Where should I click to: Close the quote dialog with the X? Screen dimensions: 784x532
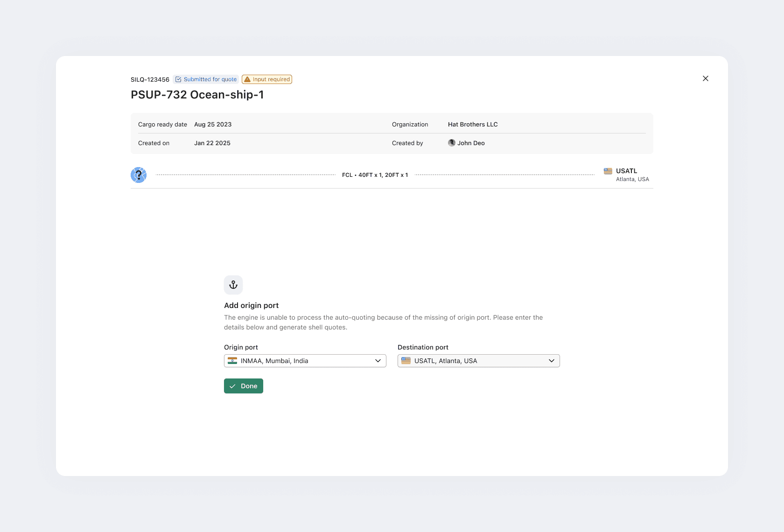coord(706,78)
